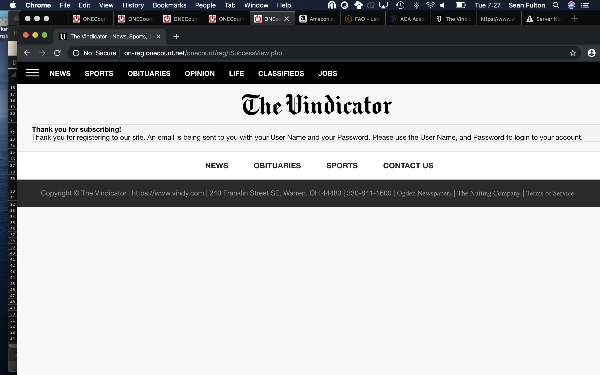Click the 'Thank you for subscribing!' heading

pos(77,129)
